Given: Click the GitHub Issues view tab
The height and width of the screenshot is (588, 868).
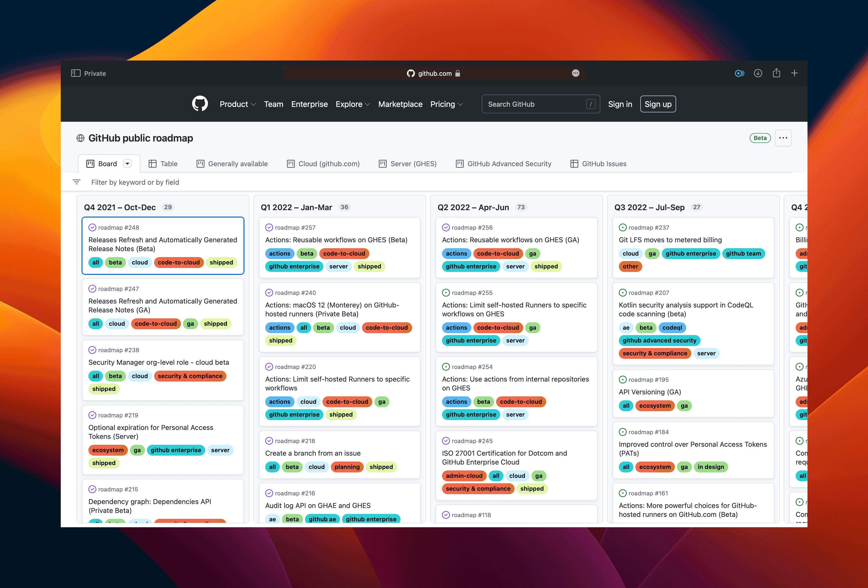Looking at the screenshot, I should click(x=598, y=163).
